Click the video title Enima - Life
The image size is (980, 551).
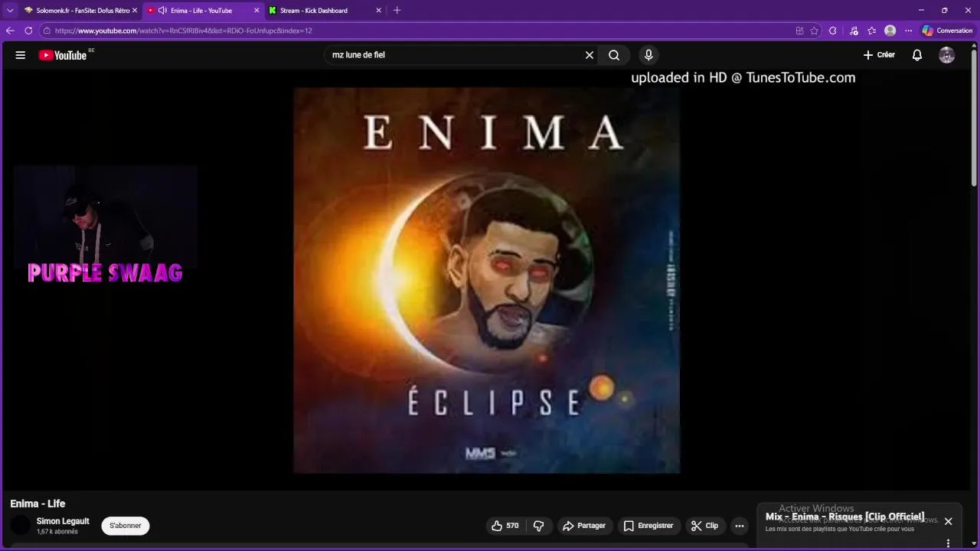click(38, 504)
